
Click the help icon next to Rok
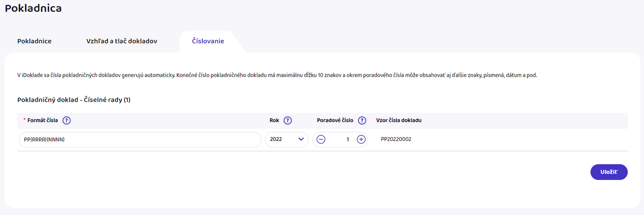pos(288,121)
